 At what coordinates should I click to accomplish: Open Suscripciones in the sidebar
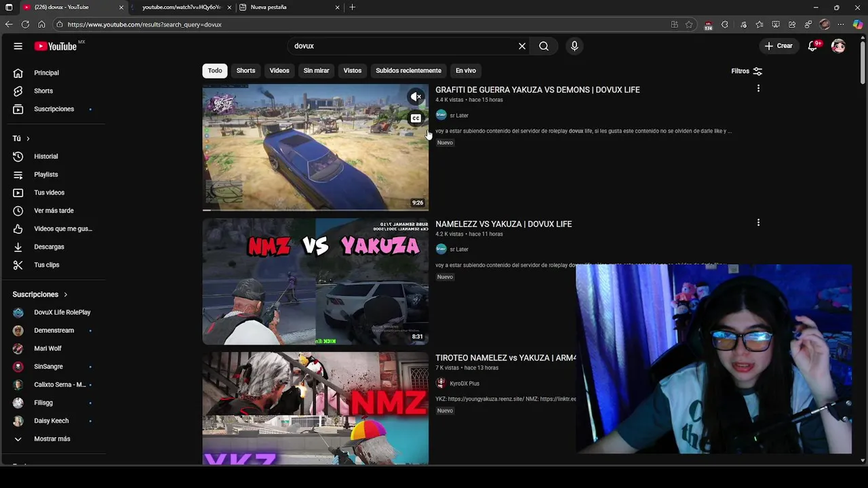tap(54, 109)
